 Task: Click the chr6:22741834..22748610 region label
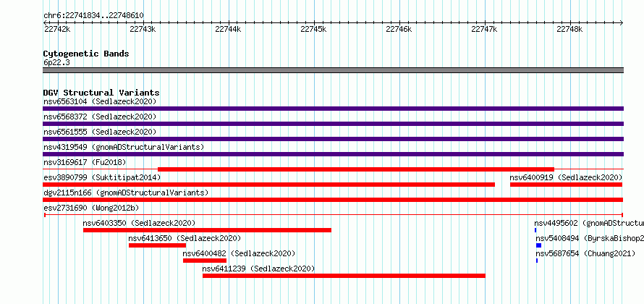(93, 16)
